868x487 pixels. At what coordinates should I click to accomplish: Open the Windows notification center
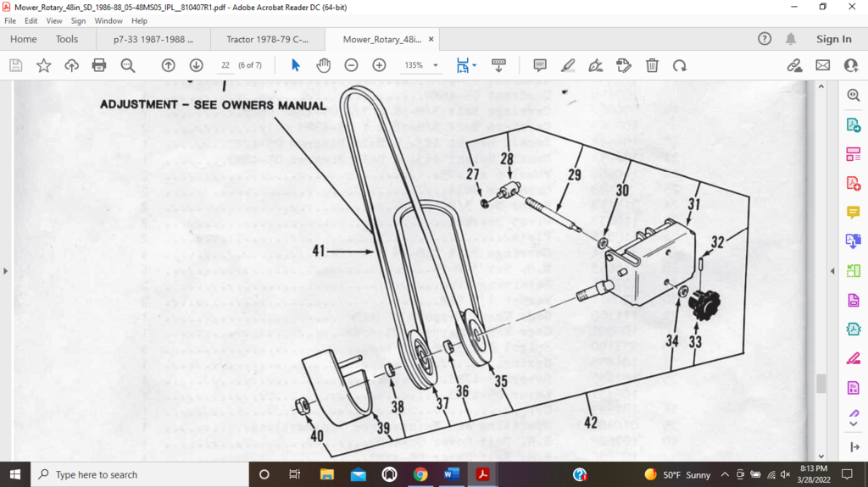pos(847,474)
